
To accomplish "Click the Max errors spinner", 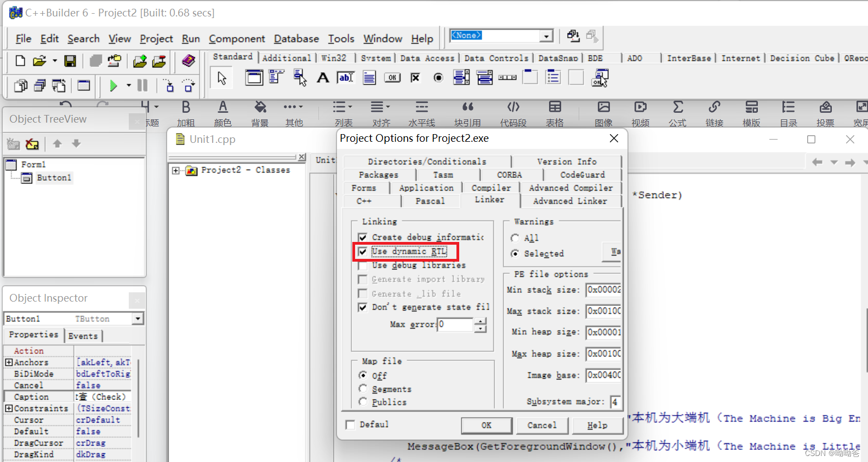I will 480,325.
